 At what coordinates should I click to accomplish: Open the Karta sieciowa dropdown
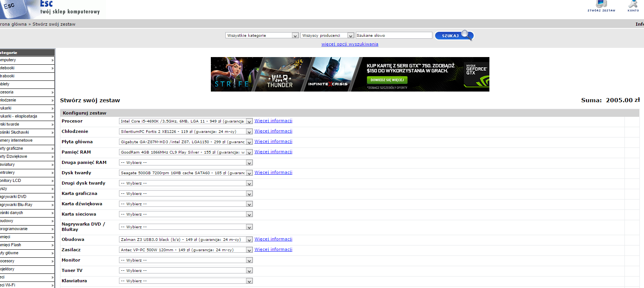coord(186,214)
